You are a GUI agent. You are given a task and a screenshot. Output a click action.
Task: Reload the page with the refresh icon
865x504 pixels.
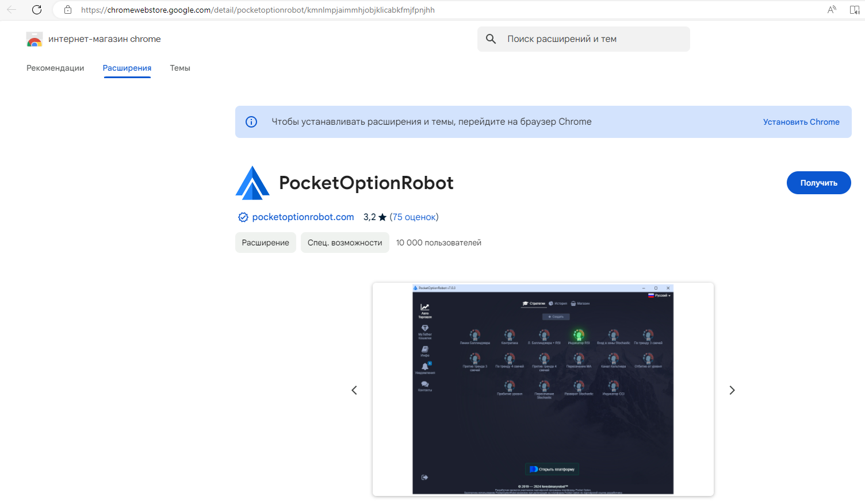37,10
